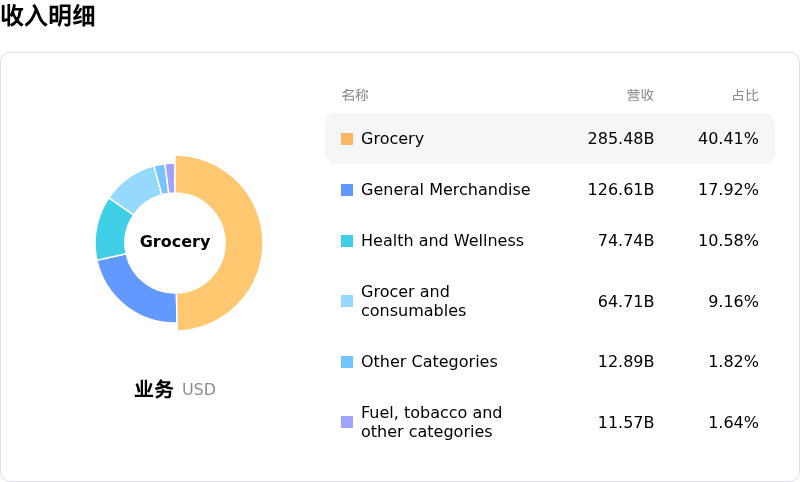Screen dimensions: 800x482
Task: Click the blue General Merchandise legend swatch
Action: point(347,190)
